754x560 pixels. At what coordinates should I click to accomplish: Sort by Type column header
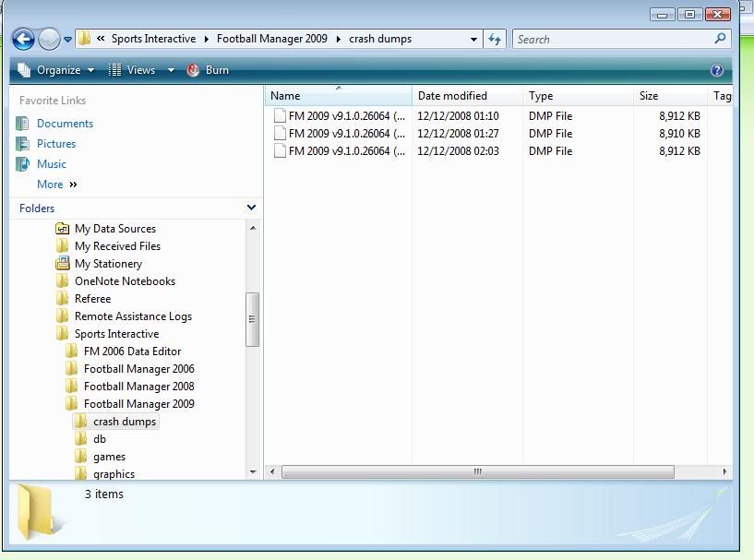pyautogui.click(x=579, y=96)
